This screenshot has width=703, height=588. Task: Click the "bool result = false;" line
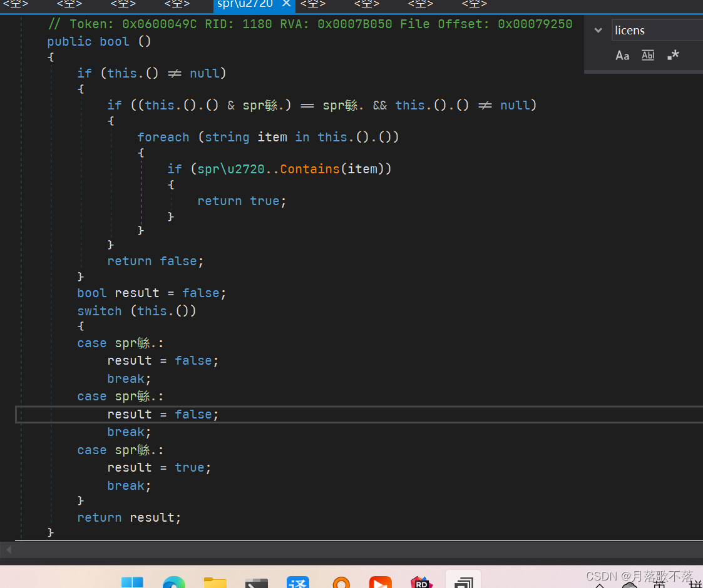(x=151, y=293)
